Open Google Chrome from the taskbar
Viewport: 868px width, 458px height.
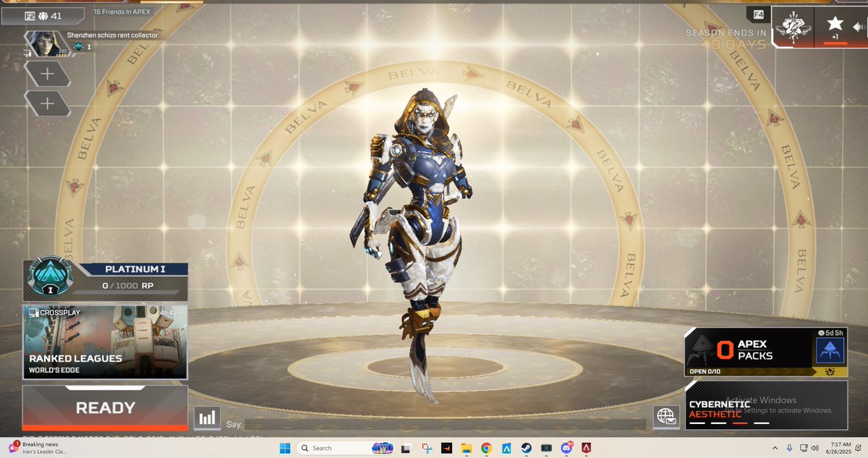coord(487,448)
